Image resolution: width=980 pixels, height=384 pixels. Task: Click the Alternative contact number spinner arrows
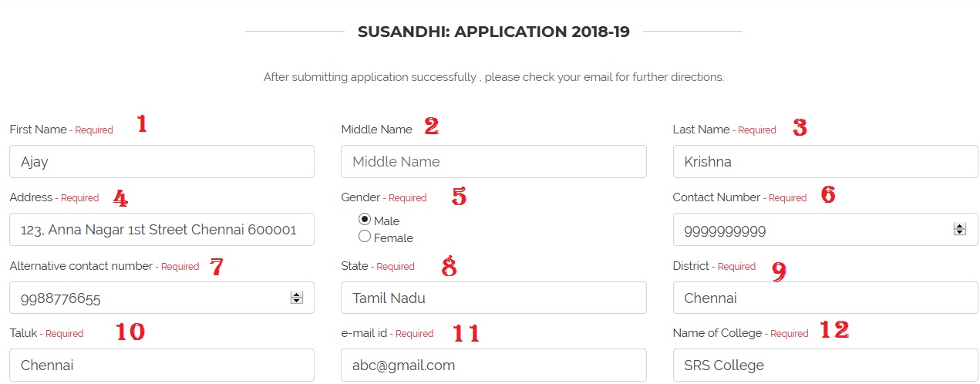coord(296,298)
